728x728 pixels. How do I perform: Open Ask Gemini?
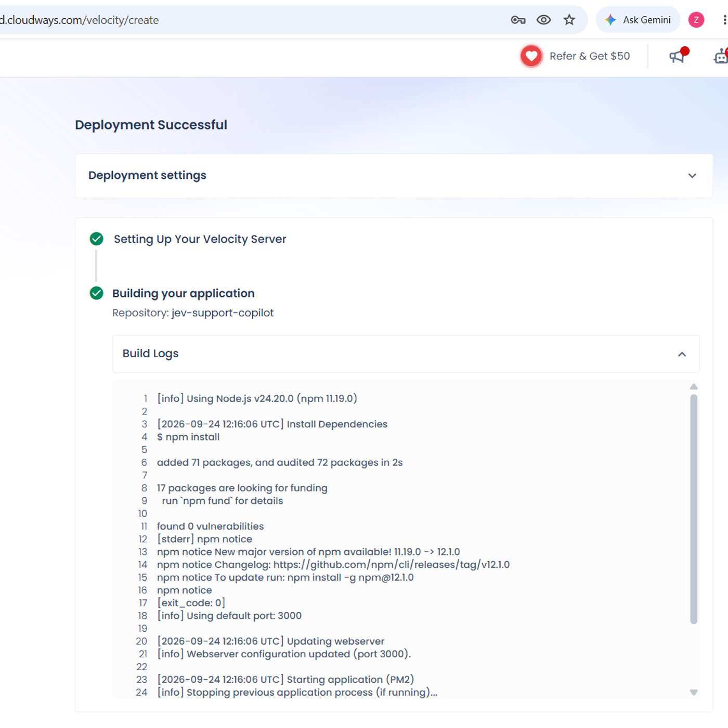pos(638,20)
